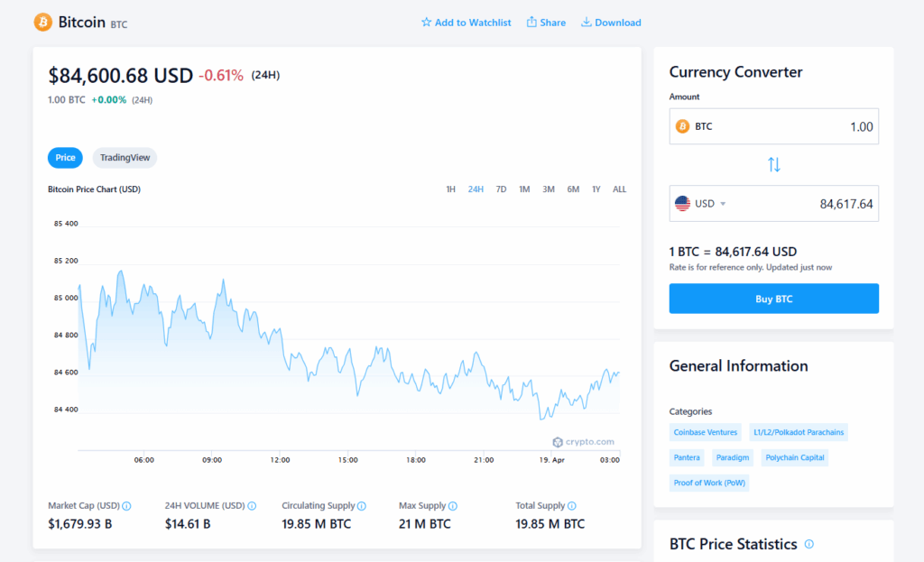Click the Circulating Supply info icon
This screenshot has height=562, width=924.
(362, 506)
